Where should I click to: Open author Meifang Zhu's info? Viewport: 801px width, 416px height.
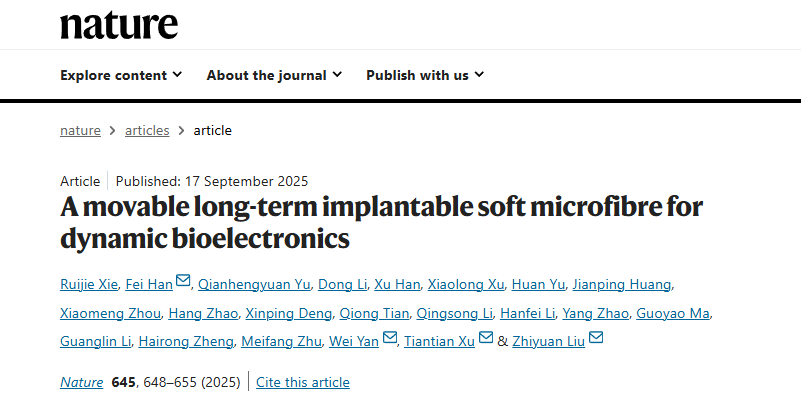tap(281, 342)
